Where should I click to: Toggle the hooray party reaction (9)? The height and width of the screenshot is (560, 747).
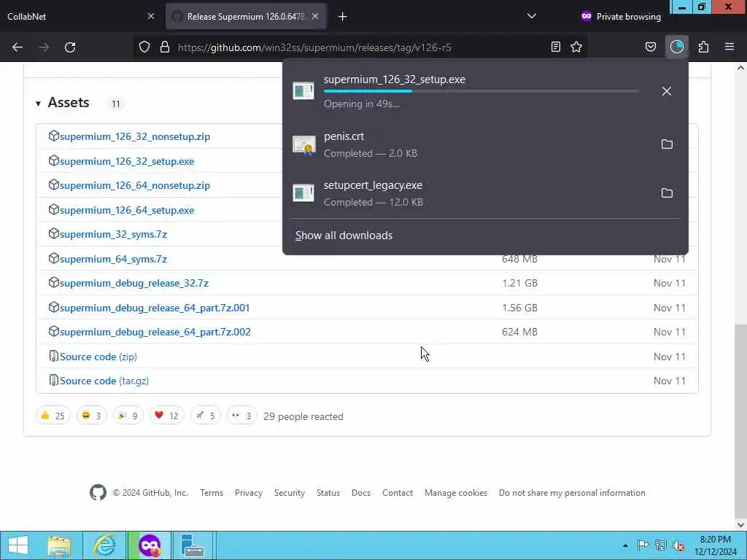[128, 416]
